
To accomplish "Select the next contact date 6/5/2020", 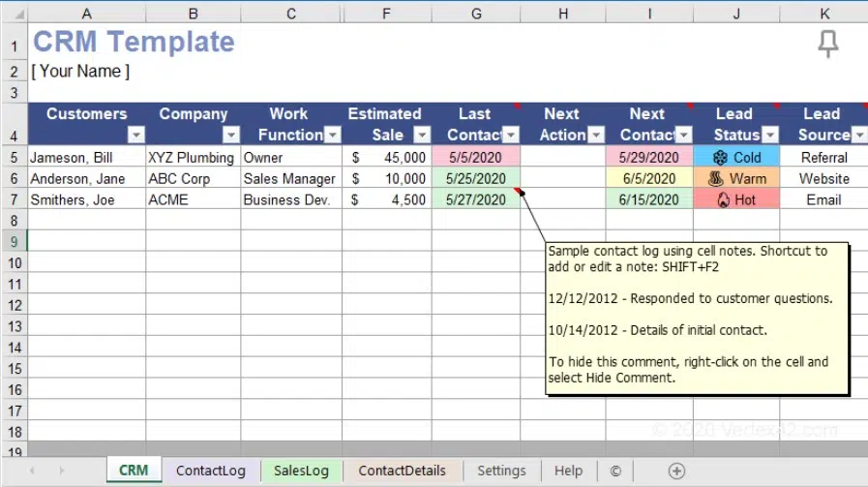I will point(649,178).
